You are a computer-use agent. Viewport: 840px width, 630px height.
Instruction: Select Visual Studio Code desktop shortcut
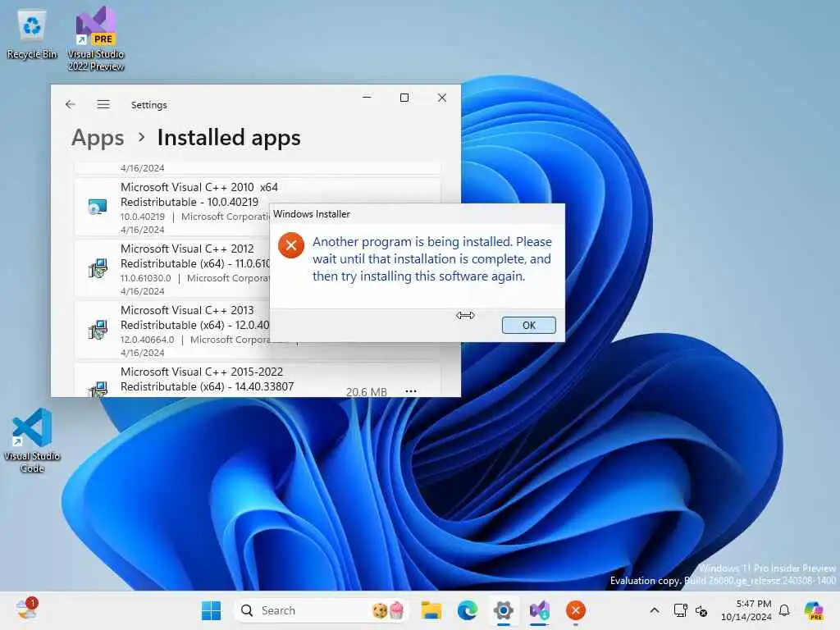point(32,441)
